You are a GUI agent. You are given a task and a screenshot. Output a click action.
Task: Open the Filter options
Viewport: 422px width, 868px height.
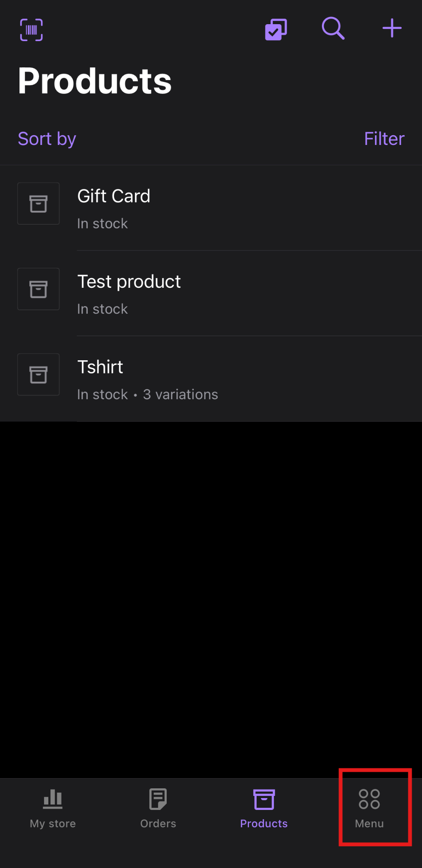pos(384,139)
